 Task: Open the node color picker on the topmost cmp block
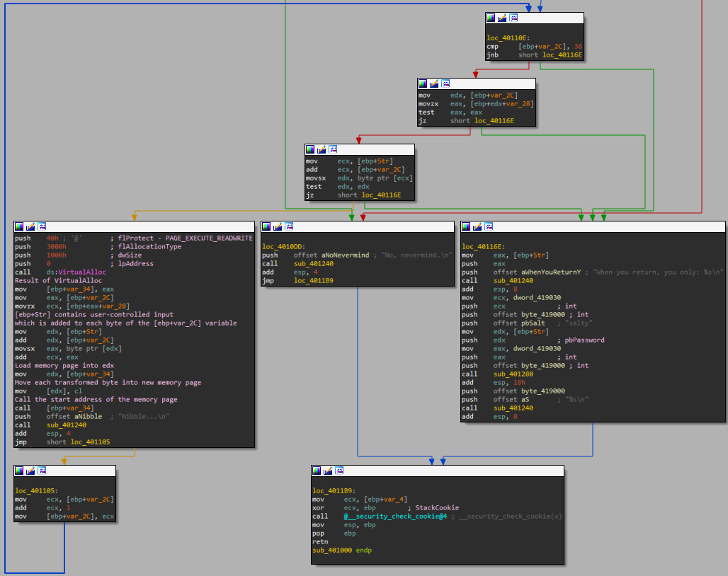click(490, 17)
